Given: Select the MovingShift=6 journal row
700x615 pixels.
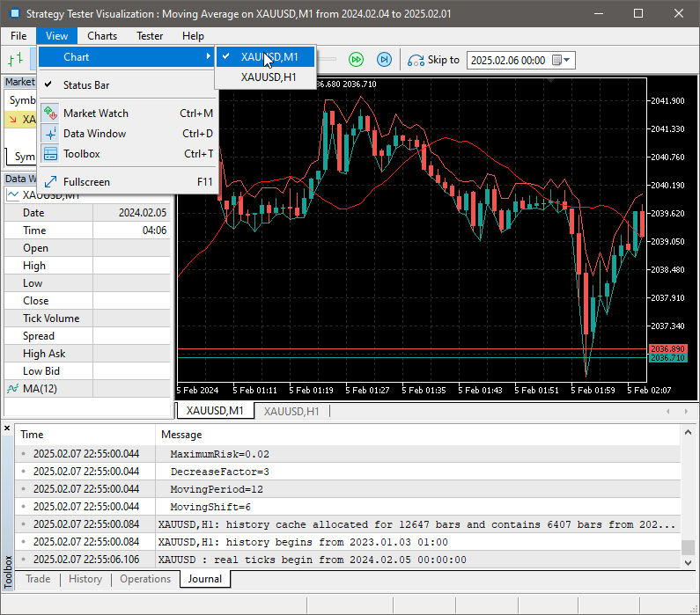Looking at the screenshot, I should click(347, 507).
